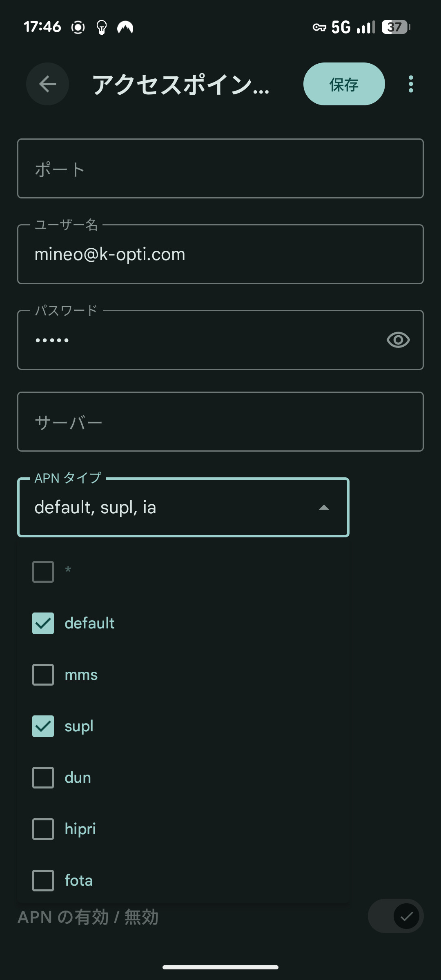
Task: Tap the lightbulb status bar icon
Action: pos(101,27)
